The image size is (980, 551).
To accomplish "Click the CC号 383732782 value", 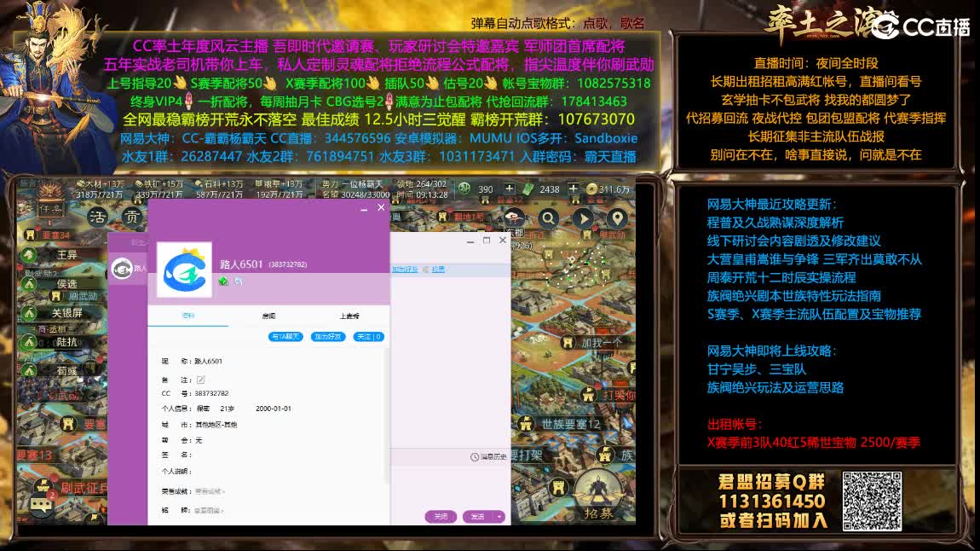I will 211,393.
